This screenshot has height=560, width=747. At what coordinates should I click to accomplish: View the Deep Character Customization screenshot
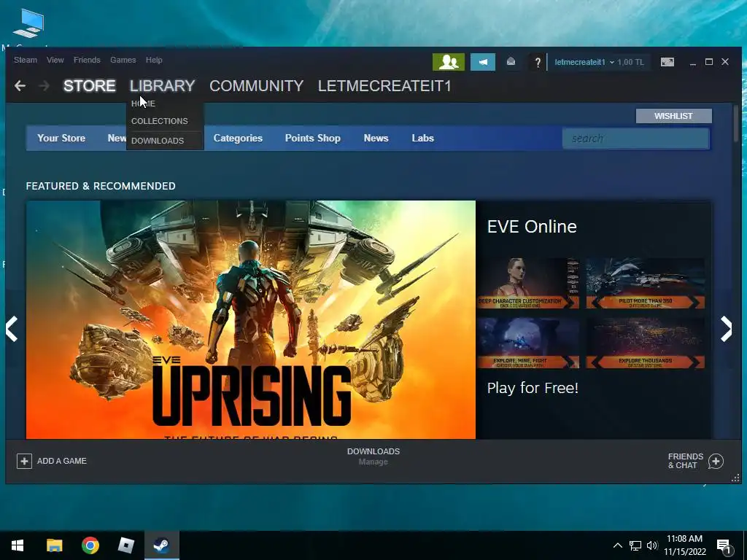pyautogui.click(x=528, y=284)
